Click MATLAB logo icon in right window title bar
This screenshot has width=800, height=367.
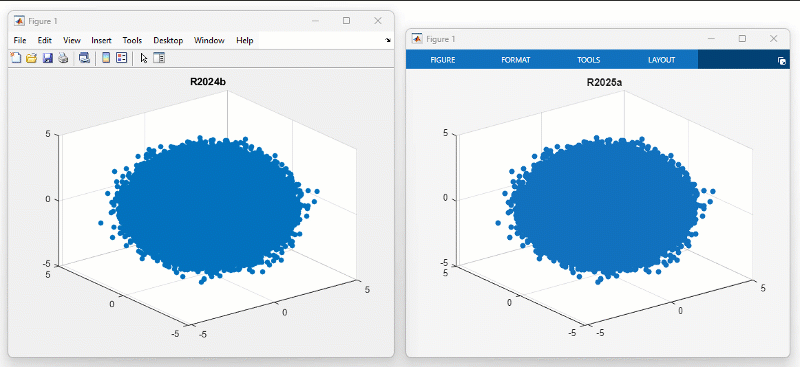pyautogui.click(x=417, y=39)
